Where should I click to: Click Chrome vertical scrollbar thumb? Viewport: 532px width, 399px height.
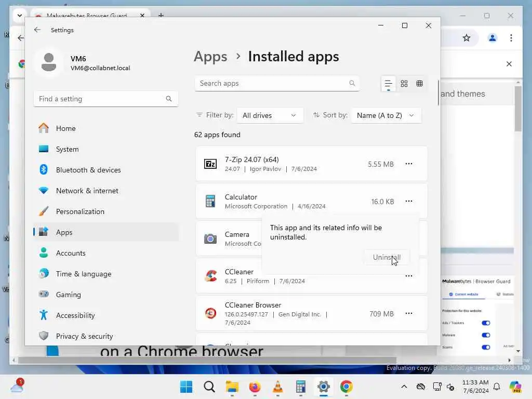[518, 109]
